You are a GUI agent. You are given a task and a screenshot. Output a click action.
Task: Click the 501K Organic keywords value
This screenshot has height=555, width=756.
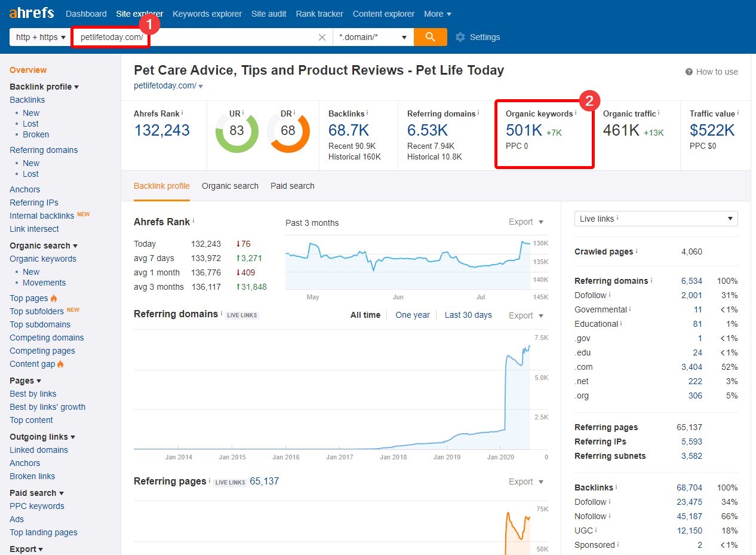(524, 130)
